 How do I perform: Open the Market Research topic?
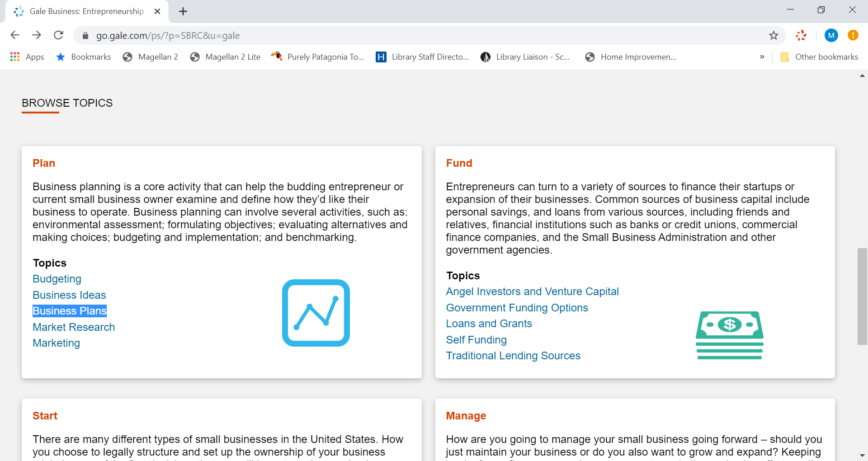click(73, 327)
